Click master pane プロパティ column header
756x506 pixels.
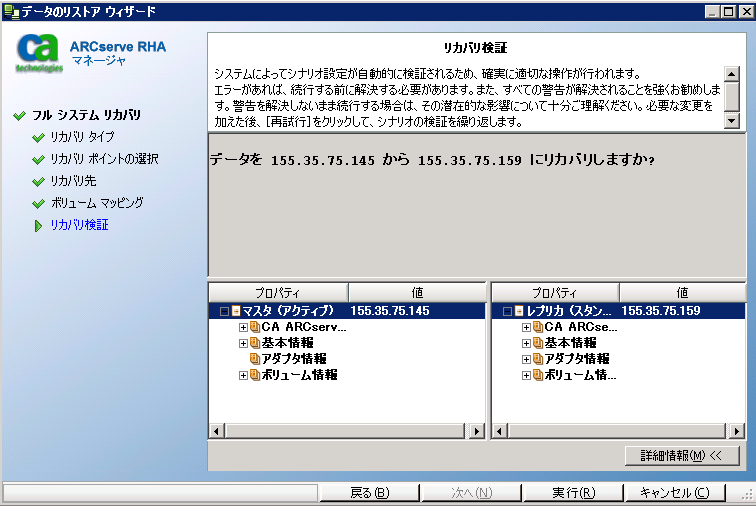tap(278, 292)
